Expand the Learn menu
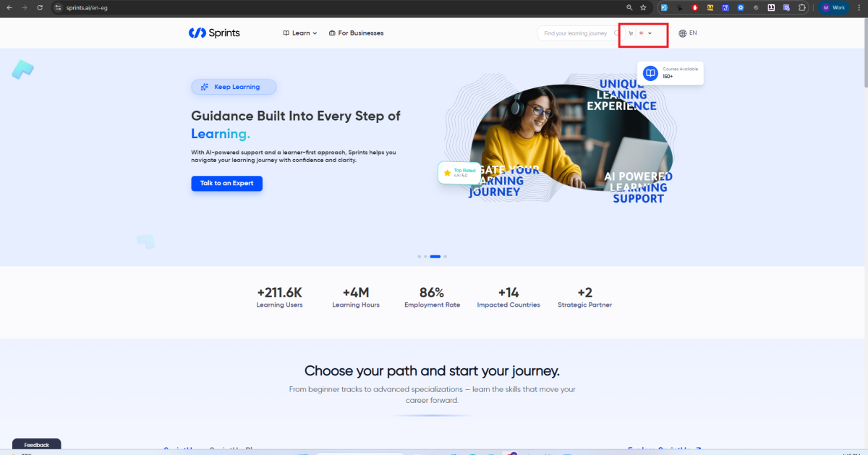 click(300, 33)
